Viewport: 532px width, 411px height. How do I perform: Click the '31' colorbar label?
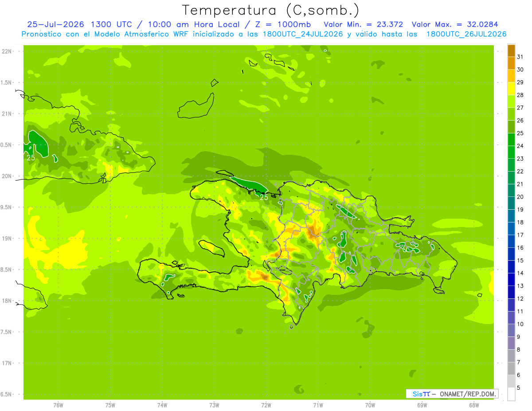point(520,57)
